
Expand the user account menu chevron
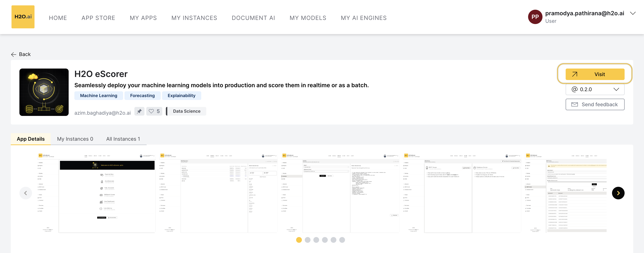click(x=632, y=13)
